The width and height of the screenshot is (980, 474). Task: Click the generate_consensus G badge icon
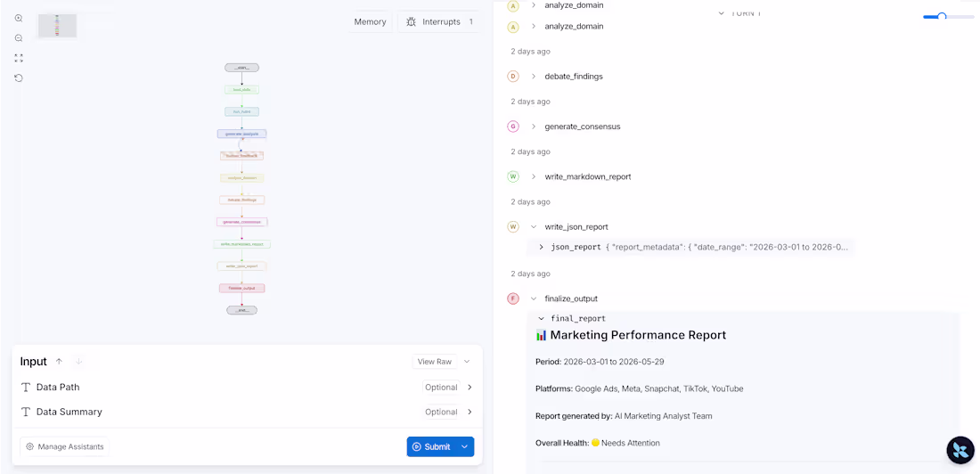pos(513,127)
